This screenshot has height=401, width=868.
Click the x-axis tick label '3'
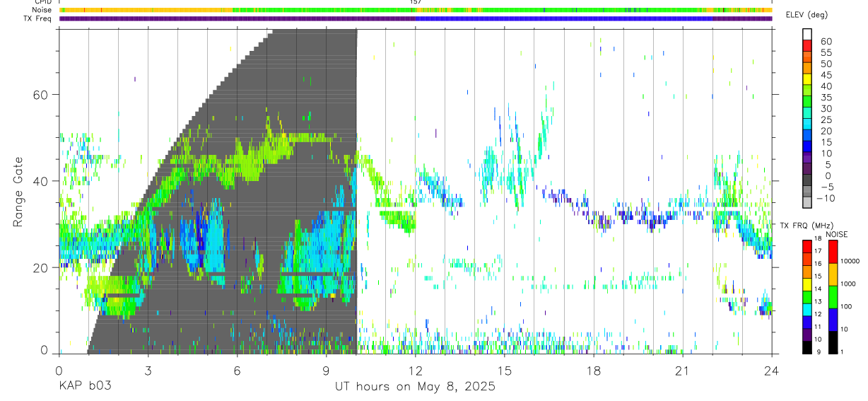[x=148, y=371]
